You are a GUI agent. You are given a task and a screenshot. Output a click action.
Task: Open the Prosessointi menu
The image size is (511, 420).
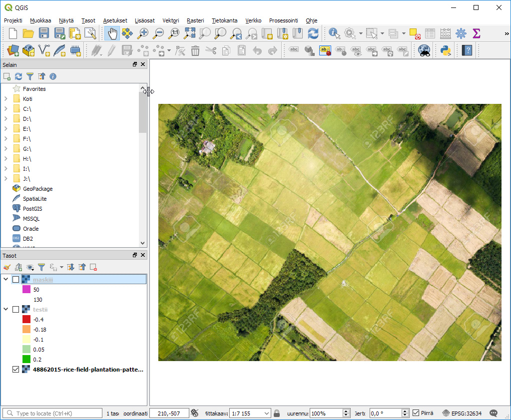tap(282, 20)
